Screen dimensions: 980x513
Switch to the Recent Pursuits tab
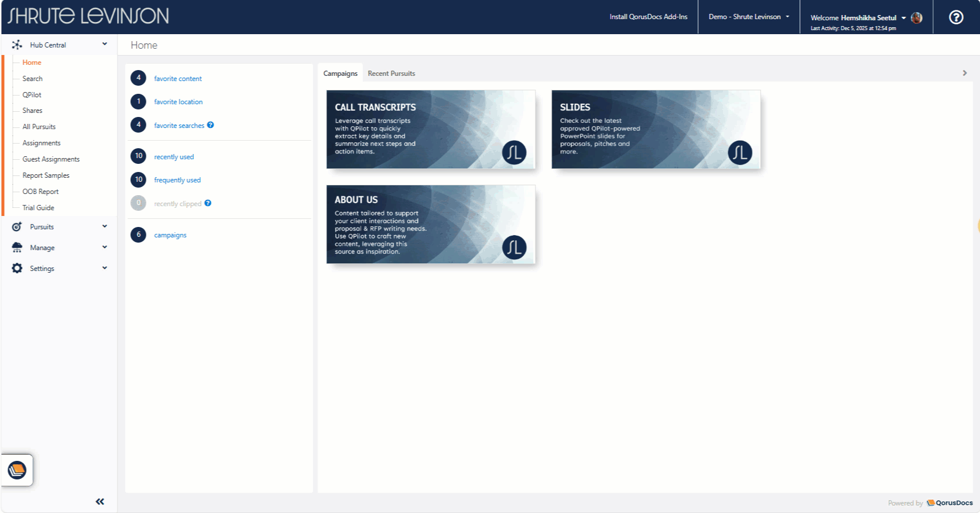click(391, 74)
